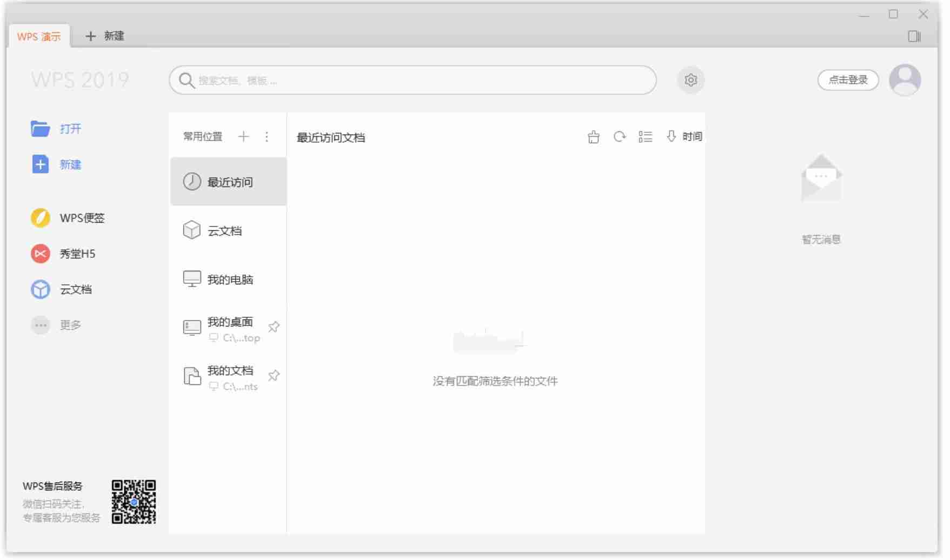
Task: Click the WPS售后服务 label
Action: pyautogui.click(x=52, y=486)
